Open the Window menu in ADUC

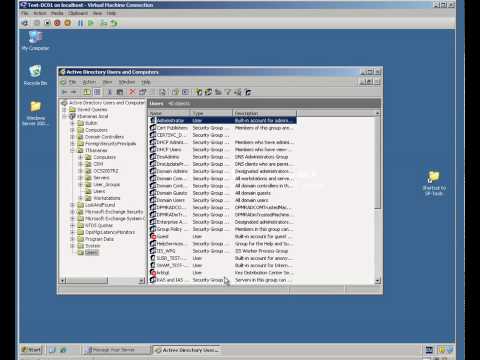pyautogui.click(x=127, y=82)
